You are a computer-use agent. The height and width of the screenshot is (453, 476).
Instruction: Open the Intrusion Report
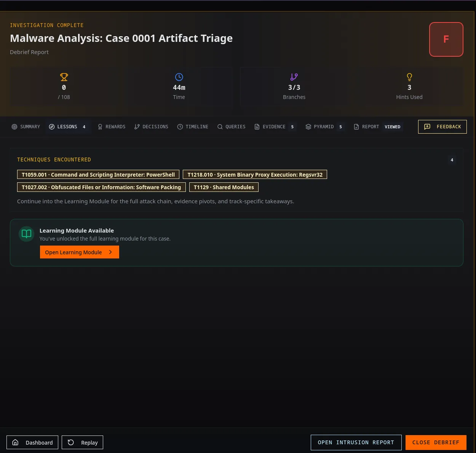(x=356, y=442)
